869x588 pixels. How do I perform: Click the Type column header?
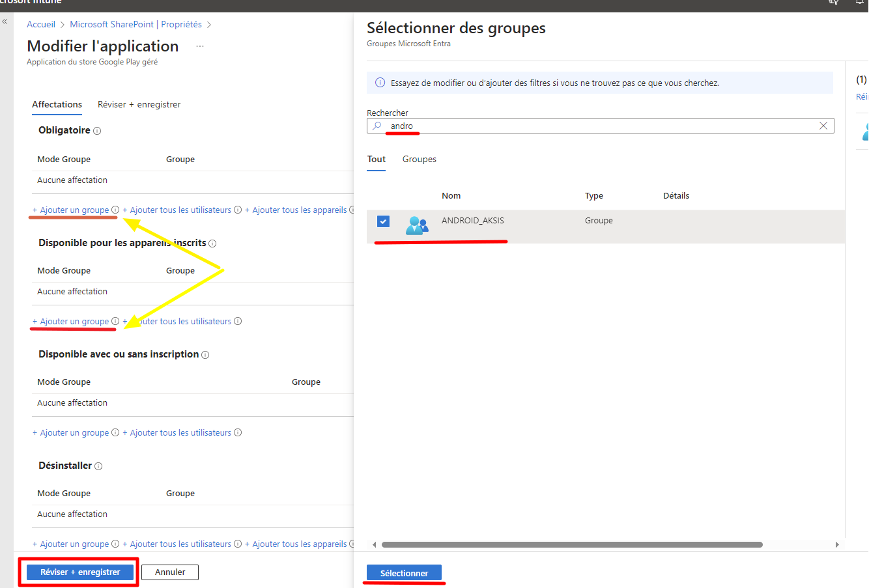point(594,195)
